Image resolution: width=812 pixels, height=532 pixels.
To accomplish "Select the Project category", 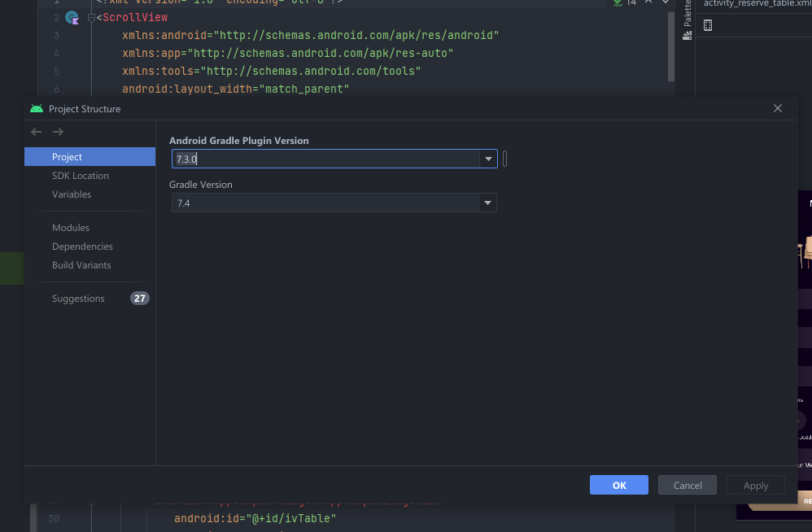I will point(67,157).
